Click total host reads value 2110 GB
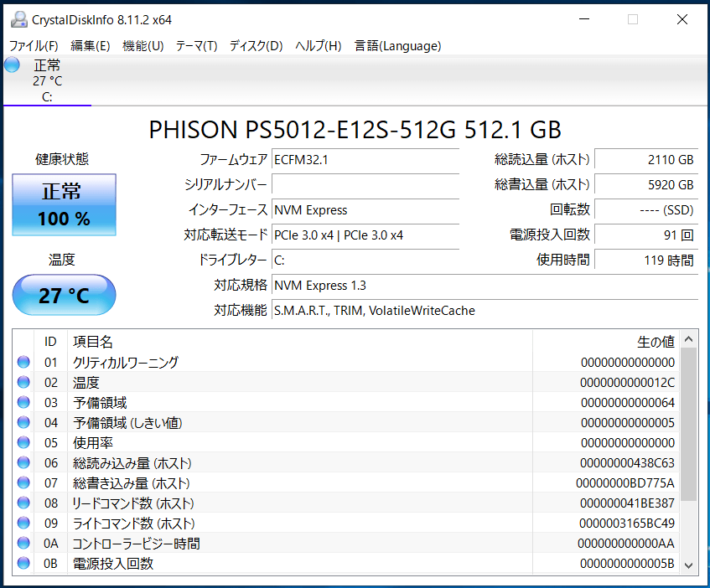 coord(646,160)
